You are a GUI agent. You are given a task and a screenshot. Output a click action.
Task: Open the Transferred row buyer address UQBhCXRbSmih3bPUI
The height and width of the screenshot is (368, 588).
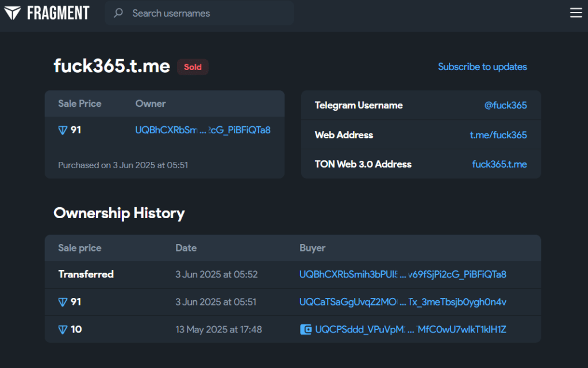402,274
